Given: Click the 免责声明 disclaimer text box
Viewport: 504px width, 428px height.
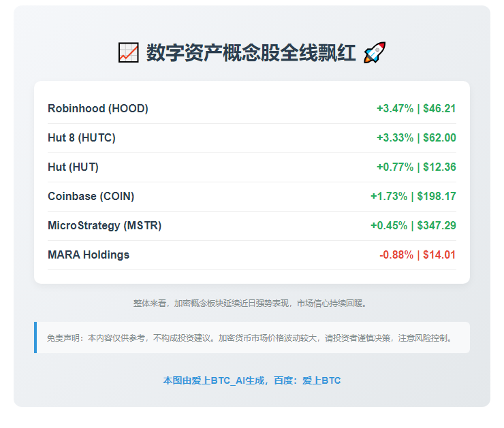Looking at the screenshot, I should [x=252, y=338].
